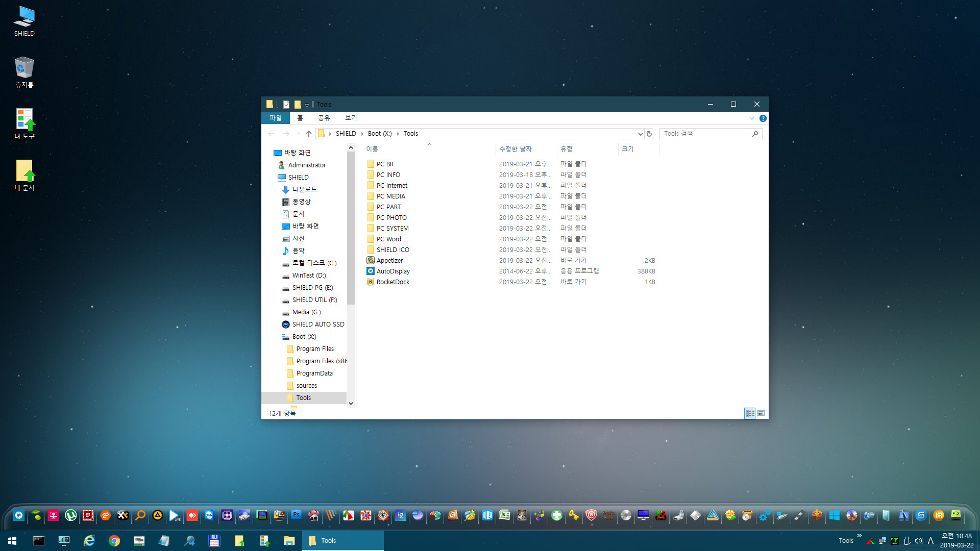Go up one folder level

click(309, 134)
